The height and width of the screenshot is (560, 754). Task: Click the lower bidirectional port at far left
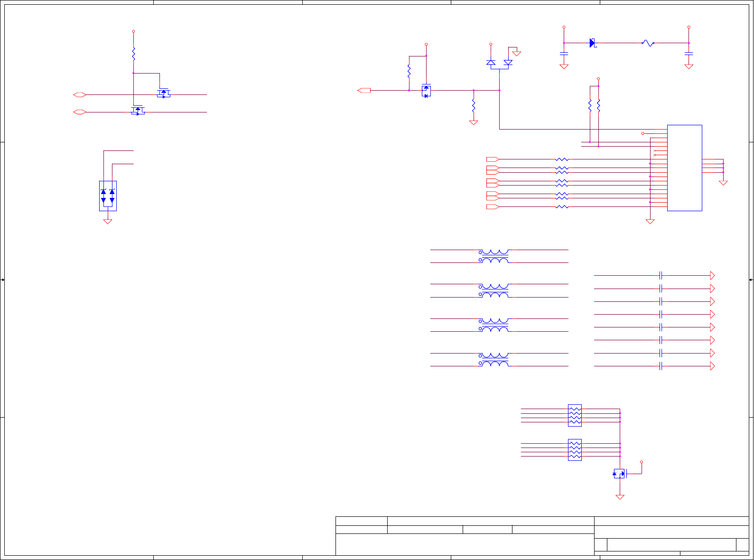[x=80, y=112]
